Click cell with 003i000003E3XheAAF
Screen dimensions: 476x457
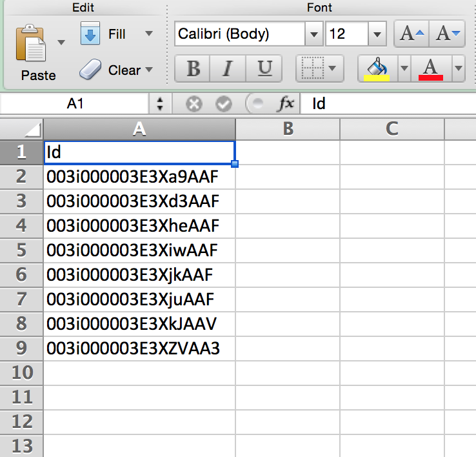[139, 226]
